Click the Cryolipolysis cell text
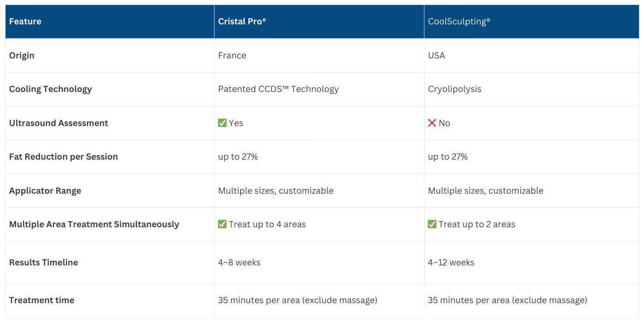Screen dimensions: 644x322 [454, 89]
